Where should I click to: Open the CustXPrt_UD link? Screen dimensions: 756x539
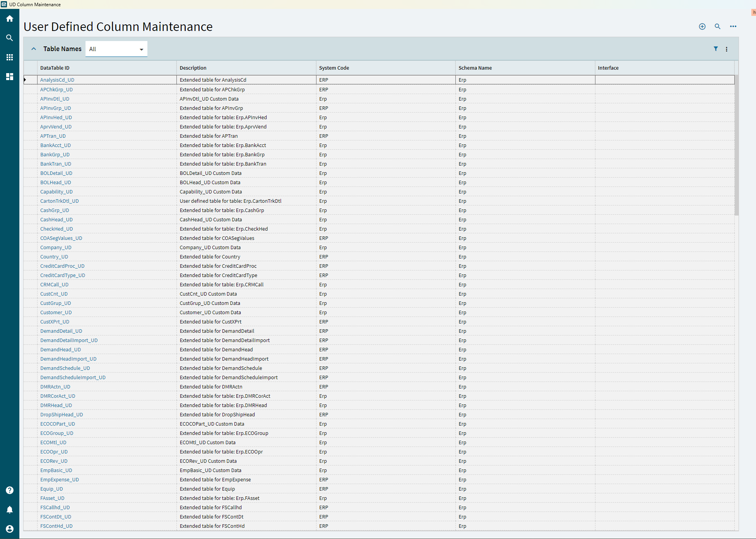click(55, 322)
